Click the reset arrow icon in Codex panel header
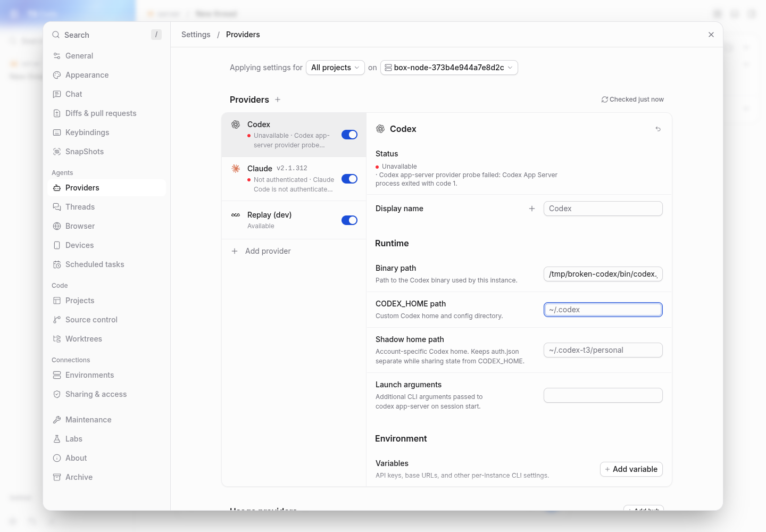 pyautogui.click(x=658, y=129)
